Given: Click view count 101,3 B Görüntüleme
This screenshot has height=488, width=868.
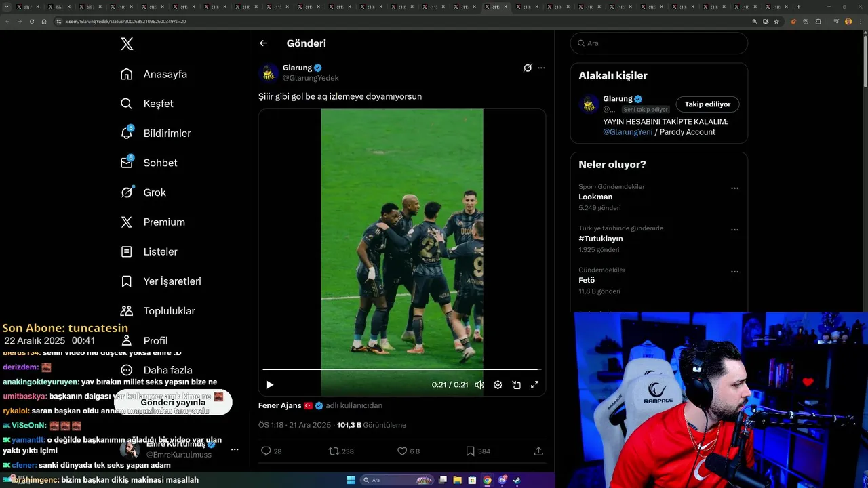Looking at the screenshot, I should [372, 426].
